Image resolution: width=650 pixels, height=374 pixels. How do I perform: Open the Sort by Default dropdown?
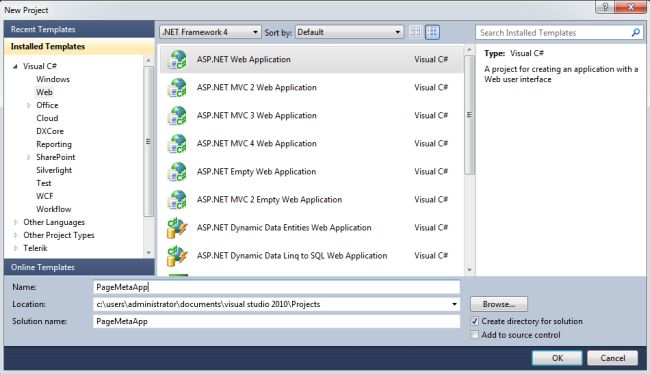tap(349, 32)
